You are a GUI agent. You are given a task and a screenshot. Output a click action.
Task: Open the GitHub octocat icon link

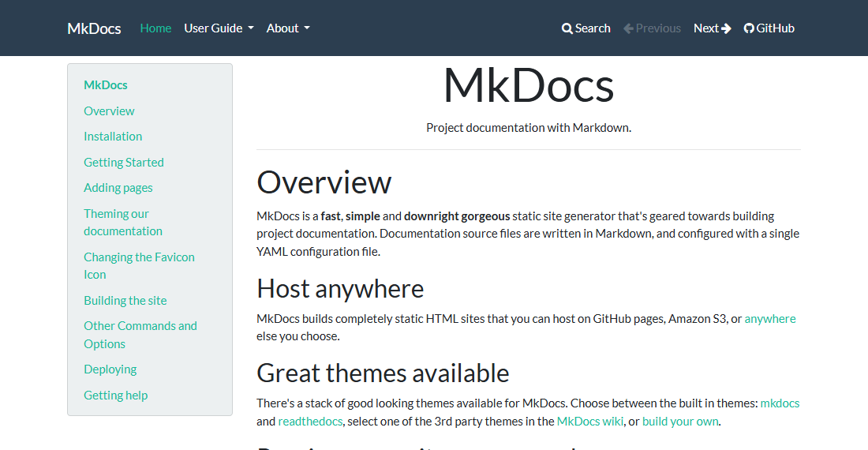tap(748, 28)
